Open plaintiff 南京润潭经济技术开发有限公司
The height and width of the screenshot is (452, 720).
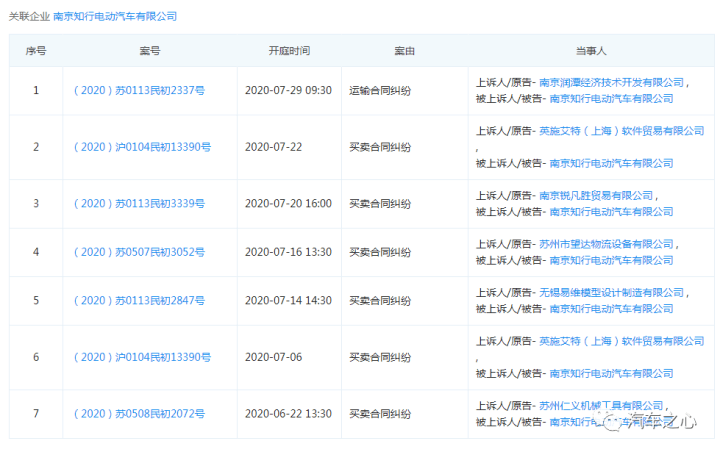[611, 83]
